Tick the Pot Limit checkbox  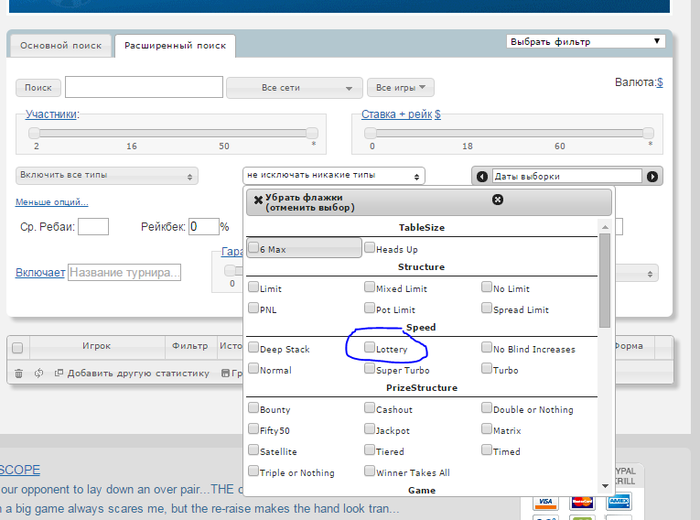(x=369, y=308)
